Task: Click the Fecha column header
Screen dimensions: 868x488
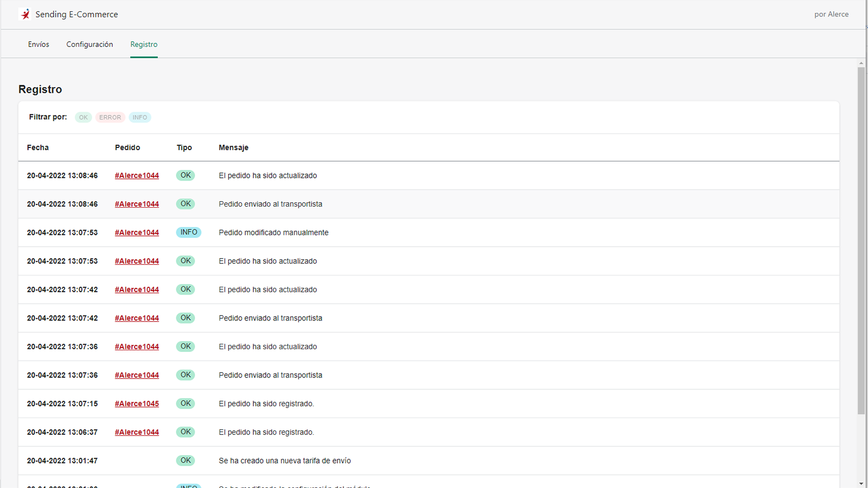Action: (38, 147)
